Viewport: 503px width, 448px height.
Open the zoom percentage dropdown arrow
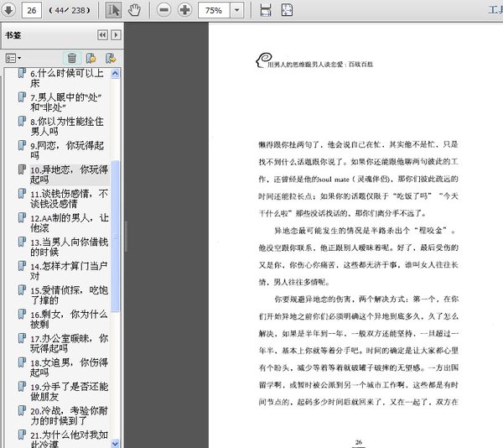point(236,10)
